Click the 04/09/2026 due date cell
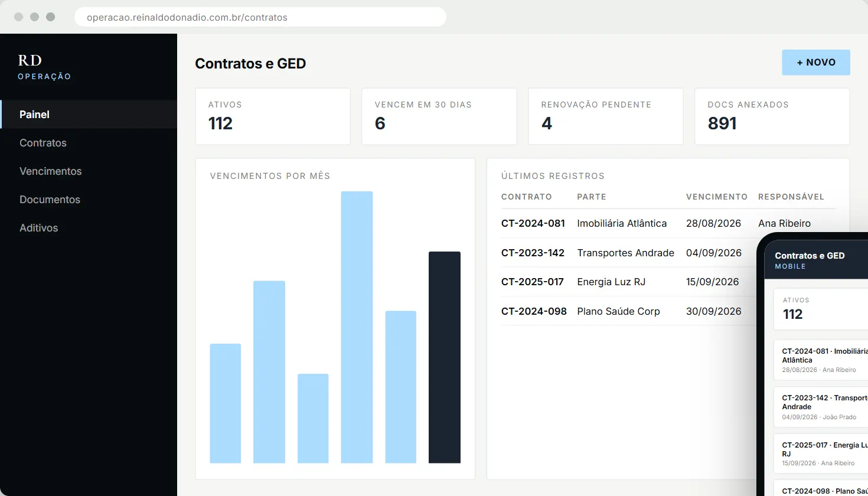Image resolution: width=868 pixels, height=496 pixels. tap(714, 253)
